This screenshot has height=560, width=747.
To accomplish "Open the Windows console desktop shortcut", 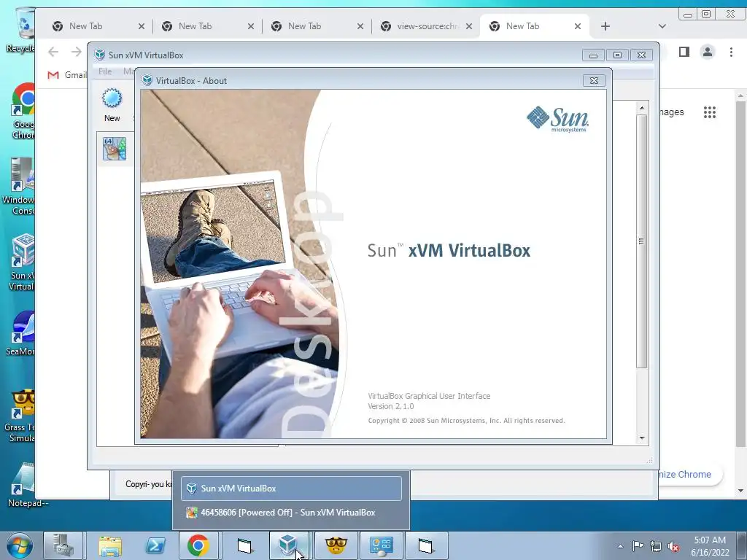I will pos(20,186).
